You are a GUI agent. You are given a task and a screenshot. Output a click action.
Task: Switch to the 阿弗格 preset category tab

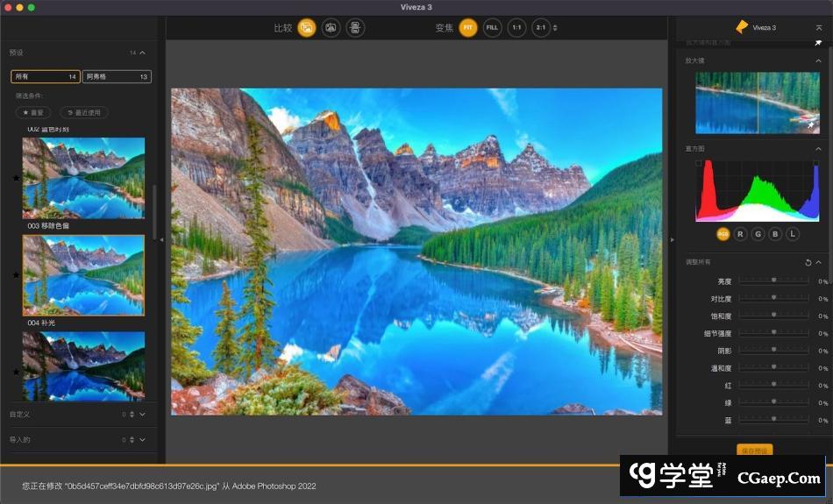click(x=117, y=77)
